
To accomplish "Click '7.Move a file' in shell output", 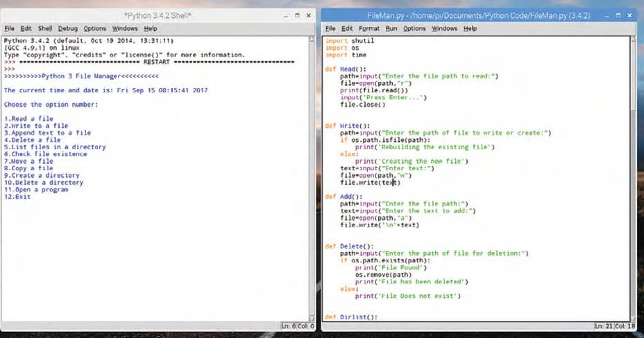I will point(28,161).
